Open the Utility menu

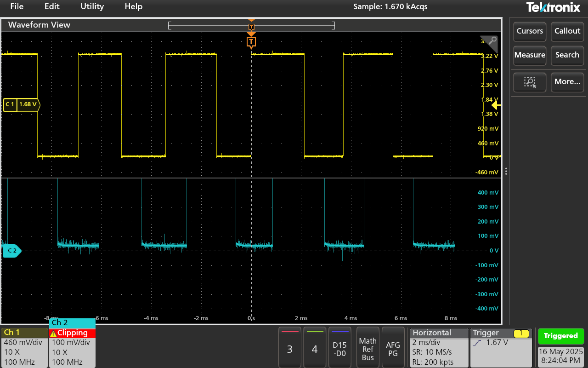pos(92,6)
